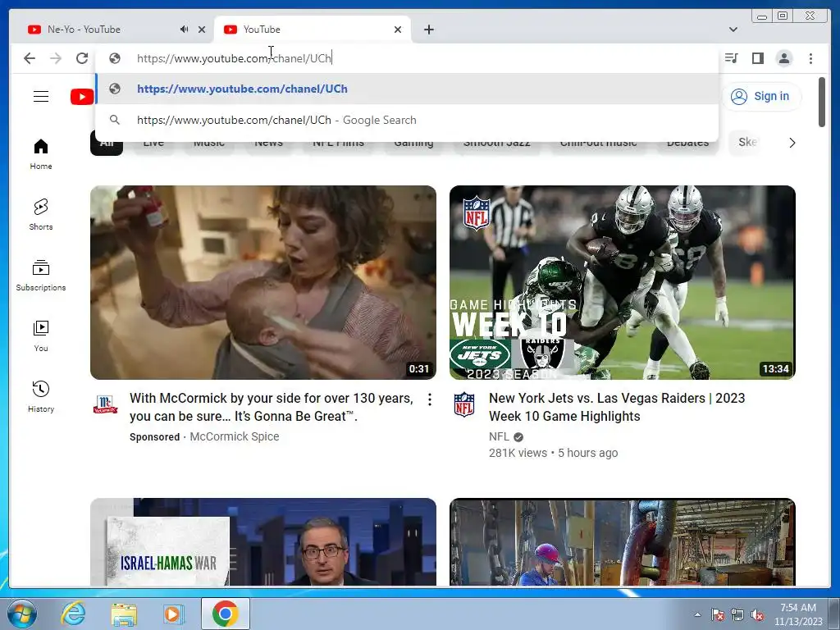This screenshot has width=840, height=630.
Task: Open the NFL channel name link
Action: [499, 436]
